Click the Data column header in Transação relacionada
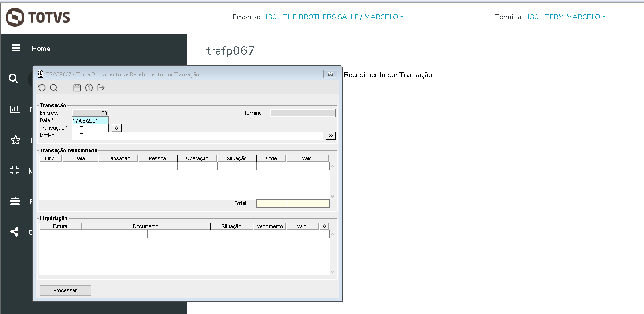Screen dimensions: 644x314 (x=80, y=158)
